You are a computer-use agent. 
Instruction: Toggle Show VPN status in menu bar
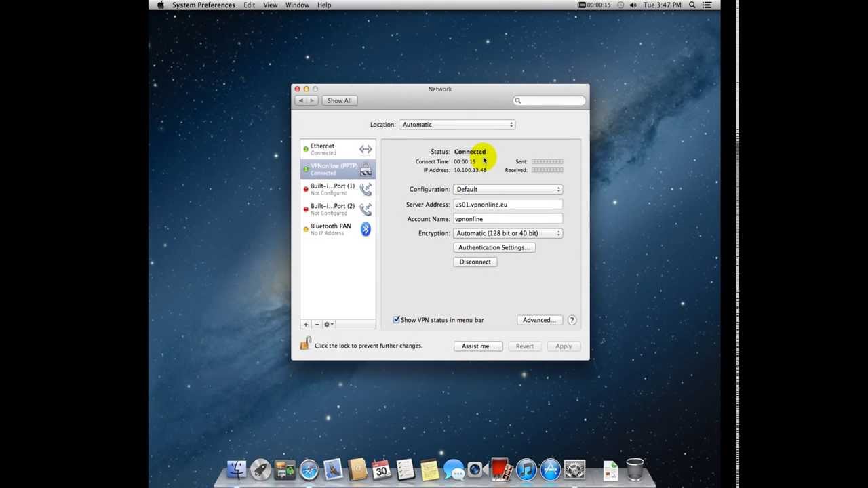click(397, 320)
